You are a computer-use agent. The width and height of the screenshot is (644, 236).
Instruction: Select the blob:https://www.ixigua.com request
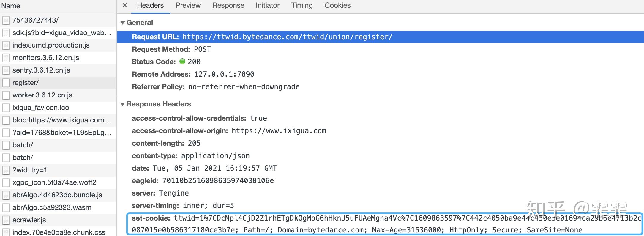click(x=58, y=120)
